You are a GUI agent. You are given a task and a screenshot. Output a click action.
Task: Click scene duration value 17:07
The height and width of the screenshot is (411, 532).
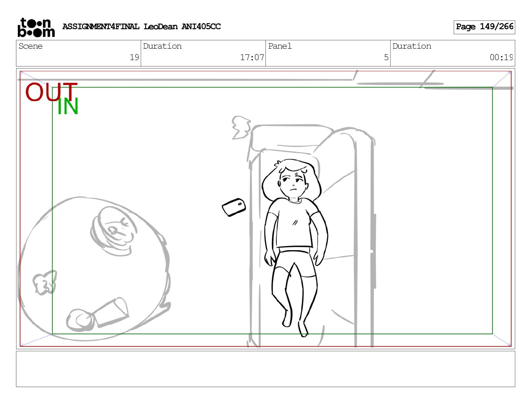[x=252, y=57]
